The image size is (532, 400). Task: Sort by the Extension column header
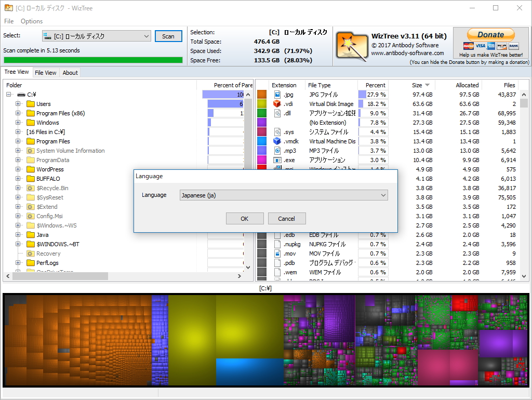pos(286,85)
